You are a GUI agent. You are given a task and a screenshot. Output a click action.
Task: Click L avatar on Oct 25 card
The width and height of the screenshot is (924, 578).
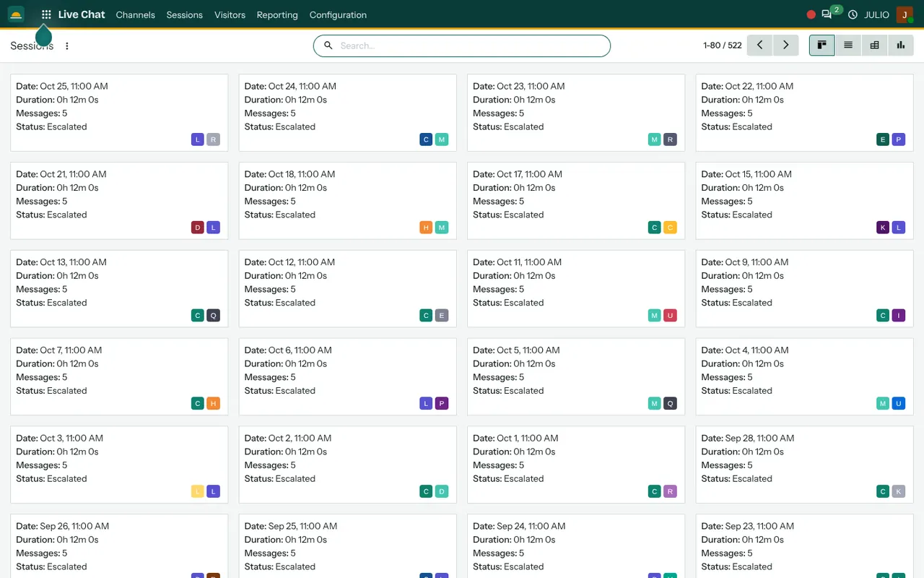click(x=198, y=139)
